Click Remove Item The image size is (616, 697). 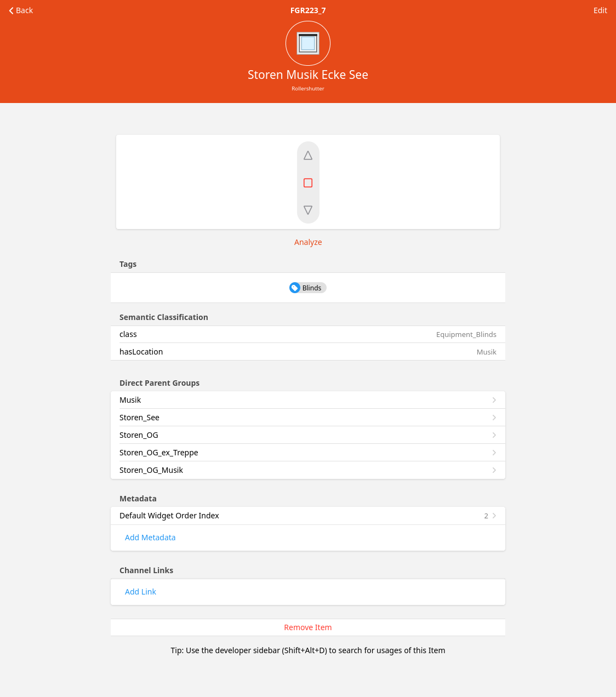click(308, 627)
